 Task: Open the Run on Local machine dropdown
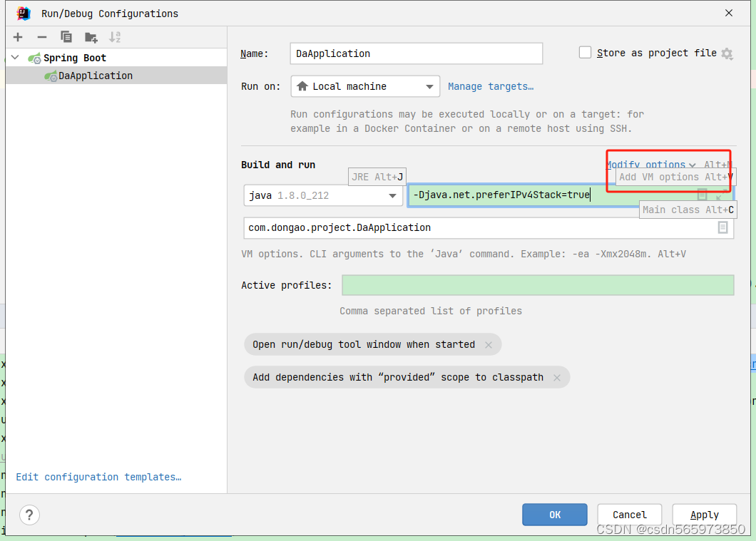[428, 86]
